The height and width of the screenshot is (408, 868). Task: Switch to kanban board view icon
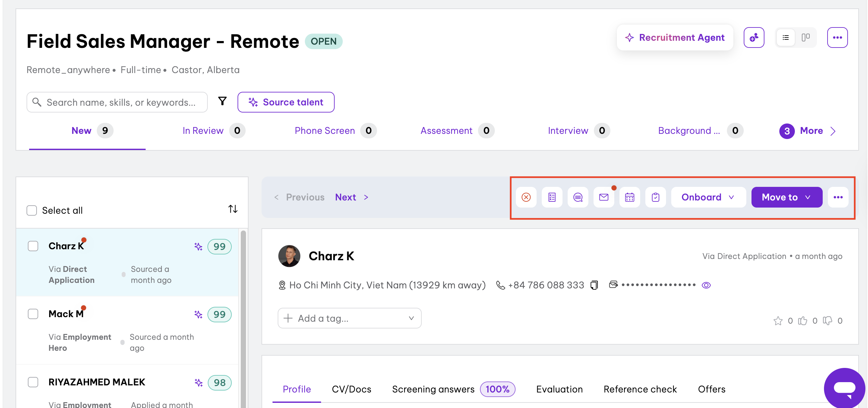click(x=806, y=38)
